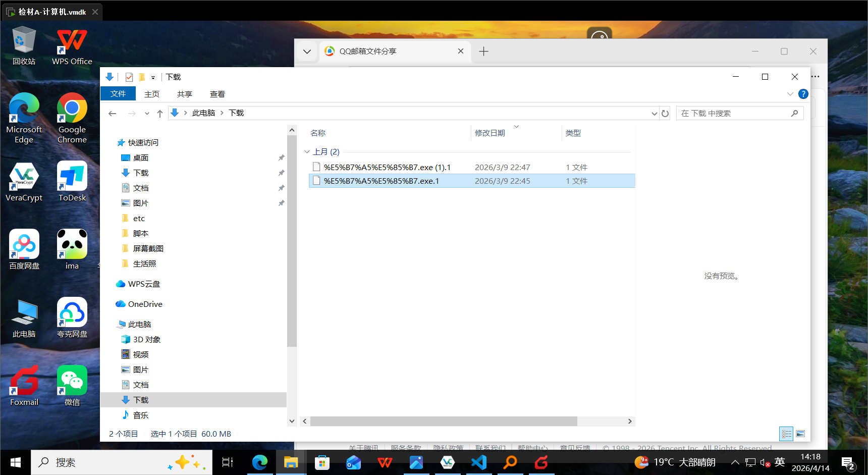Open recent locations dropdown arrow
This screenshot has height=475, width=868.
147,114
